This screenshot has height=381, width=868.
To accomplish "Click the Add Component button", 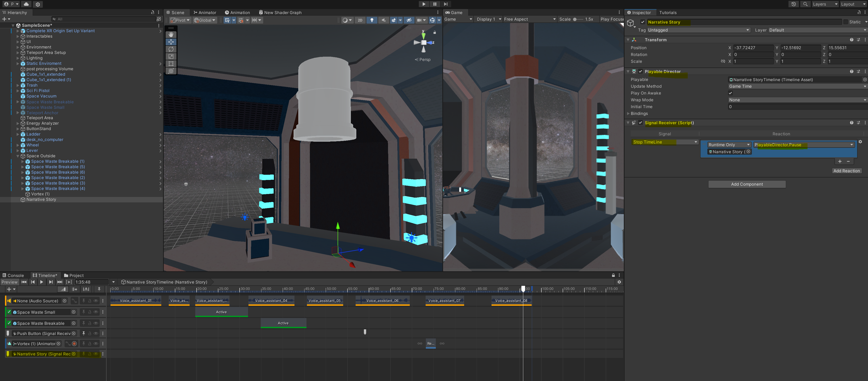I will point(747,184).
